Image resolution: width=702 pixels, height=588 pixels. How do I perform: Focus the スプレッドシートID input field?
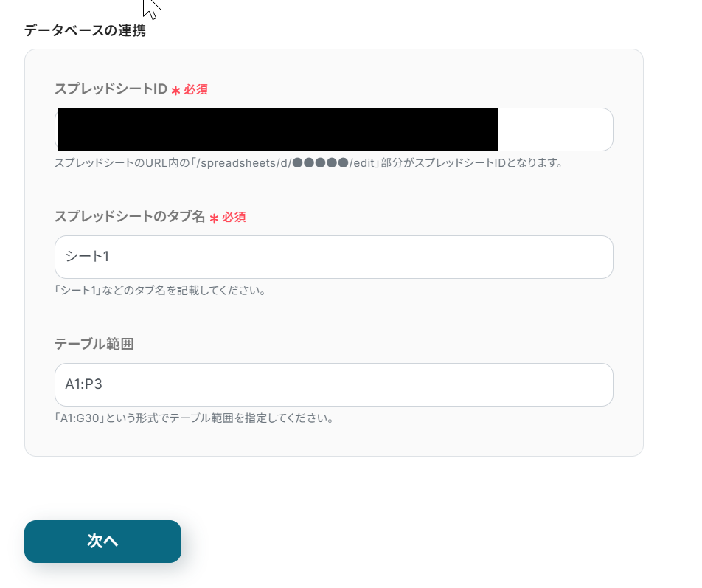[x=553, y=130]
